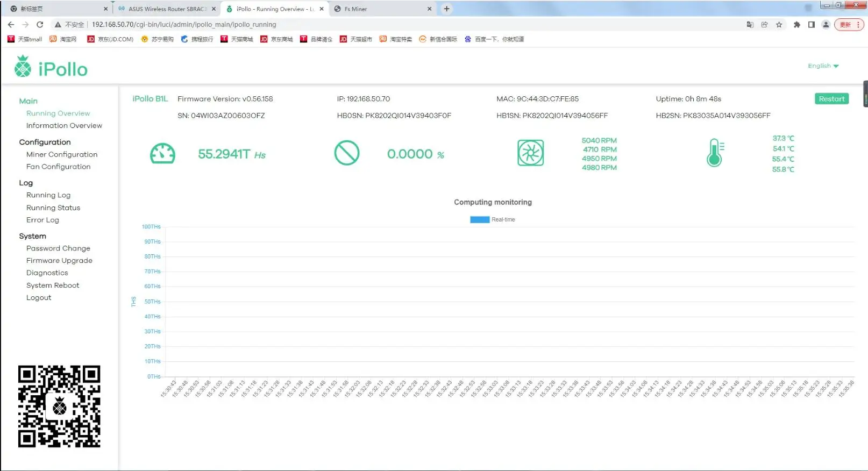
Task: Click the Computing monitoring chart title
Action: [493, 202]
